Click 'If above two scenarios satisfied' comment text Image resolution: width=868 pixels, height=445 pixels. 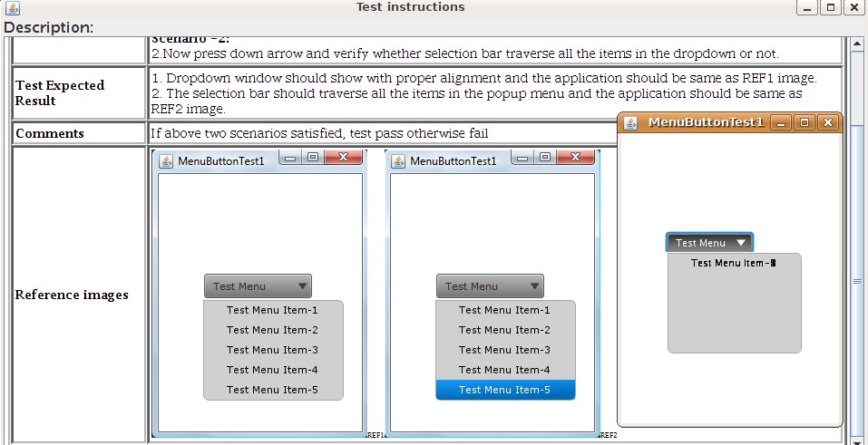pos(319,133)
